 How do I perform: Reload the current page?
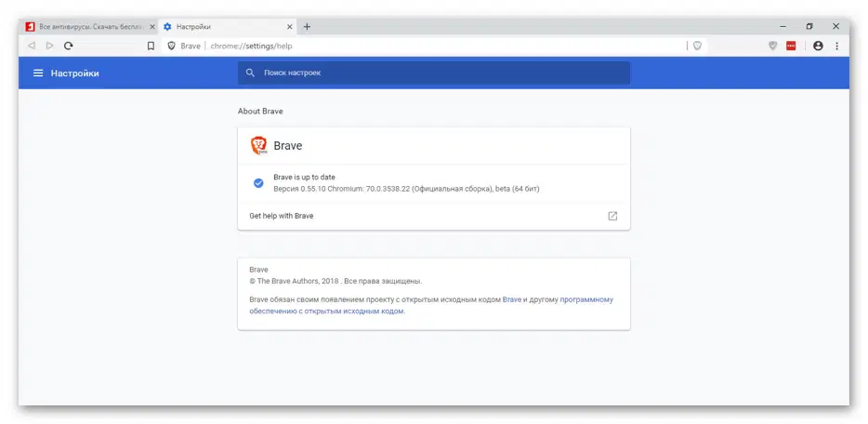[68, 46]
